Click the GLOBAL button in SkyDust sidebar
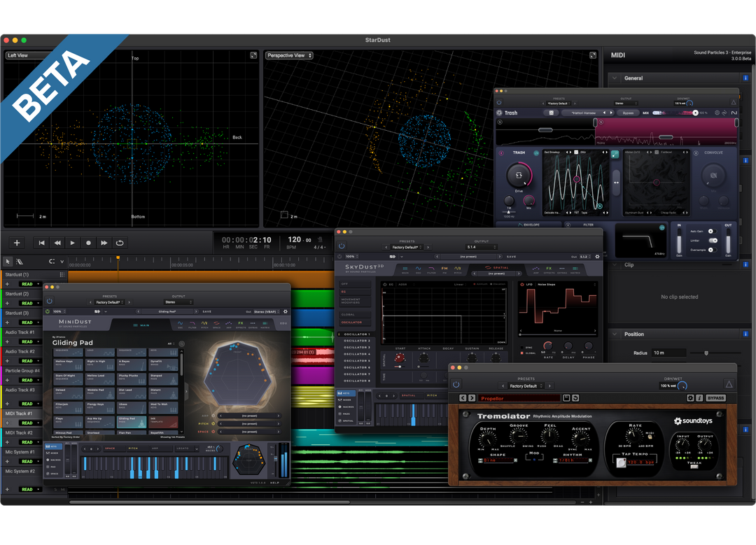 [x=354, y=314]
